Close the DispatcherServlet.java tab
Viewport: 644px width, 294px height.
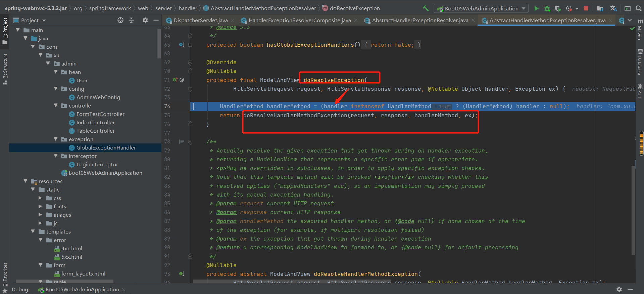click(x=233, y=20)
